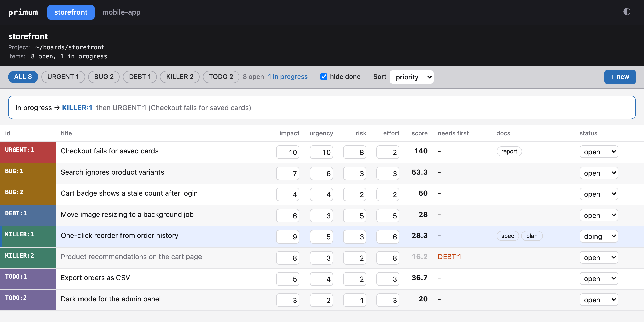Switch to the mobile-app tab
This screenshot has height=322, width=644.
pos(122,12)
